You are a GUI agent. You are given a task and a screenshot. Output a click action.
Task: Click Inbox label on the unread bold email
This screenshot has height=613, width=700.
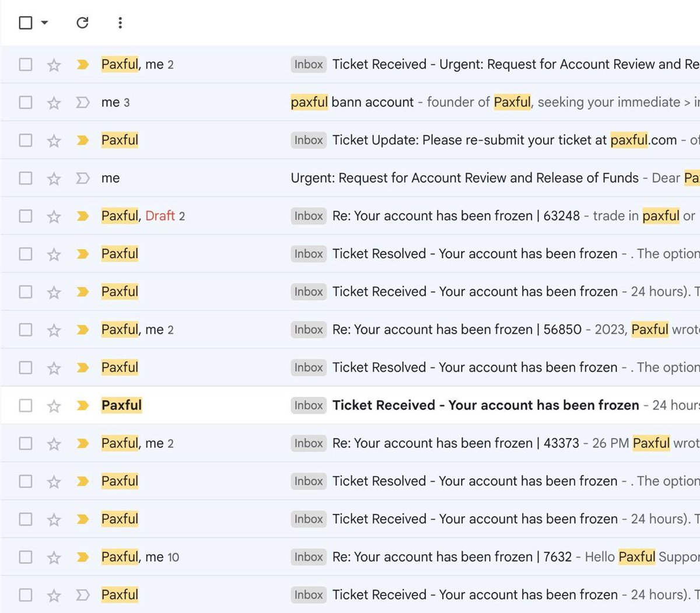pos(309,405)
